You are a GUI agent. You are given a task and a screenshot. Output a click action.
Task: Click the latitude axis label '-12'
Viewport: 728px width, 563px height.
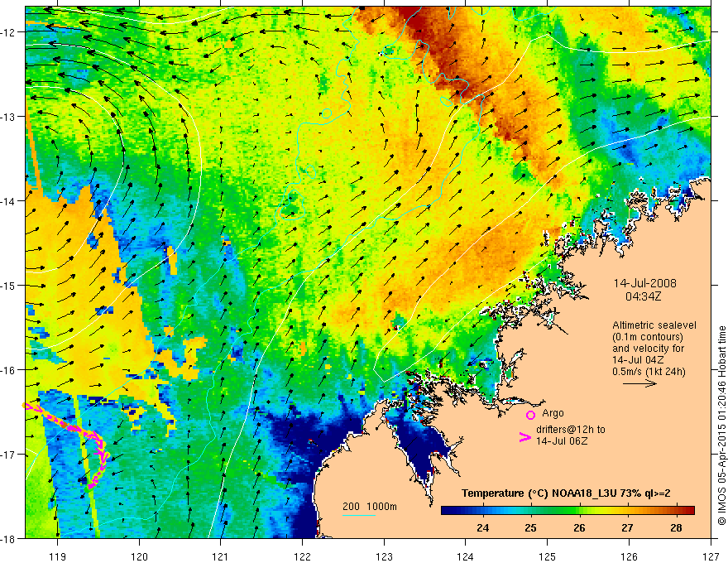[9, 32]
